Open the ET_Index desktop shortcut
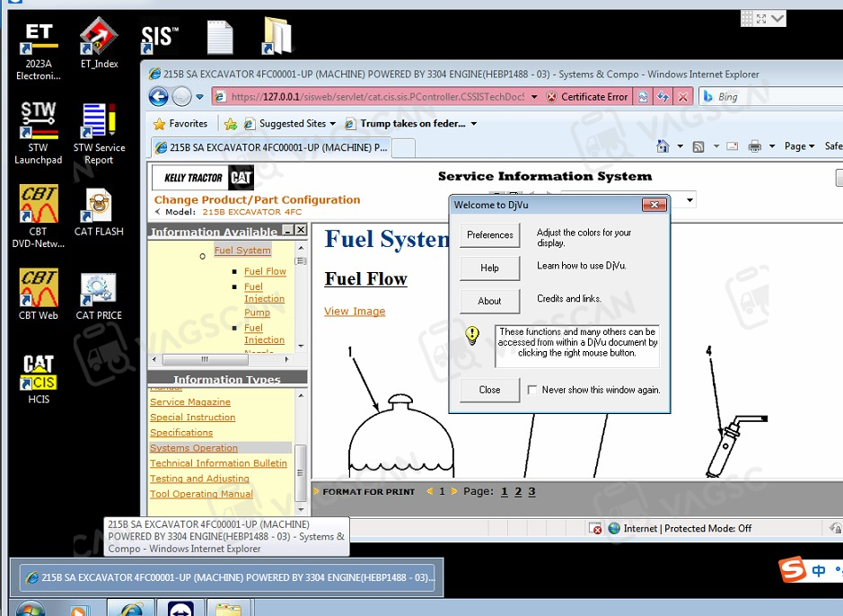The image size is (843, 616). (x=99, y=41)
